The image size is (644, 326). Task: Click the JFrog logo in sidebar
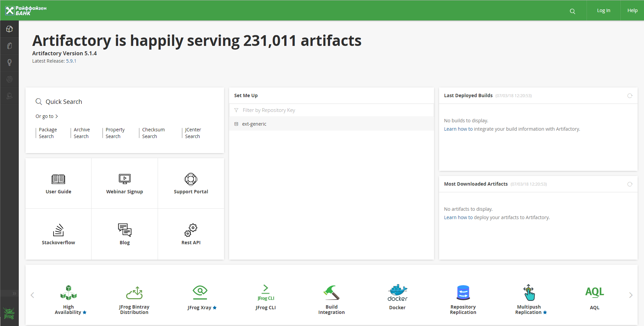tap(9, 313)
